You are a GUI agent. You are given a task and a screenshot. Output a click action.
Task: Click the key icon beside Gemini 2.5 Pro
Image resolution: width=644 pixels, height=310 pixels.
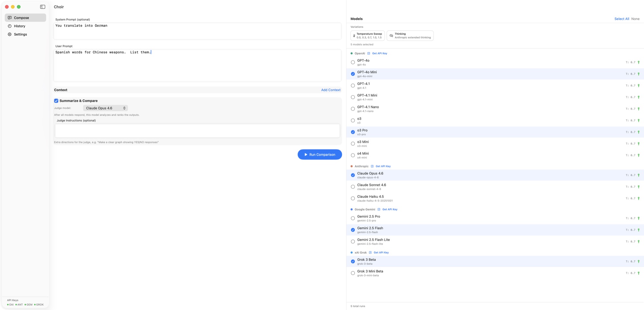click(x=639, y=218)
